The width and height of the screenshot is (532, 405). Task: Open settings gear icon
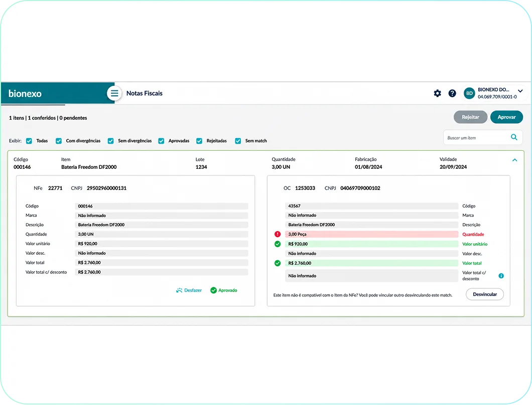437,93
